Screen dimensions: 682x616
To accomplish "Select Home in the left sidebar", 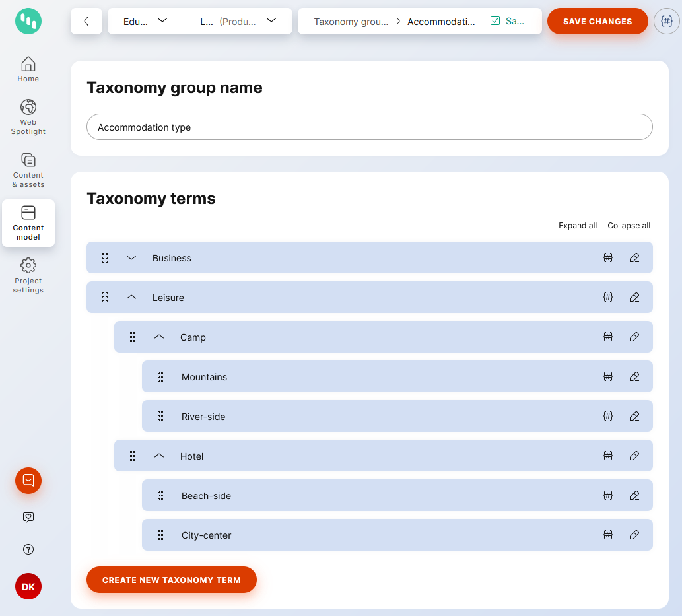I will point(28,69).
